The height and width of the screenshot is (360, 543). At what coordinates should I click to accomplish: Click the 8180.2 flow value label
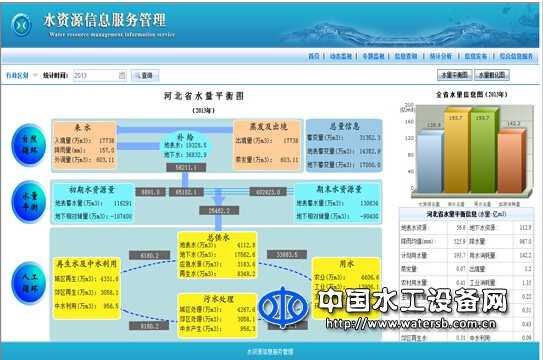150,326
